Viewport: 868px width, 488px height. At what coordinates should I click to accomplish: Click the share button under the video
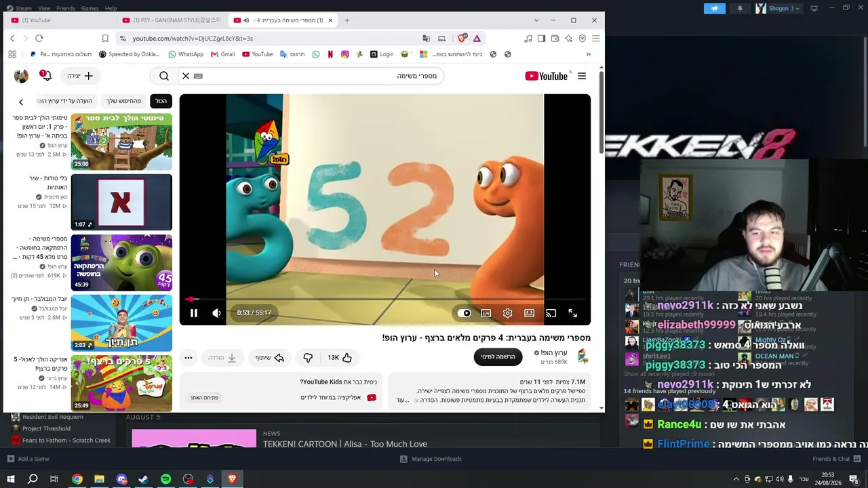270,357
